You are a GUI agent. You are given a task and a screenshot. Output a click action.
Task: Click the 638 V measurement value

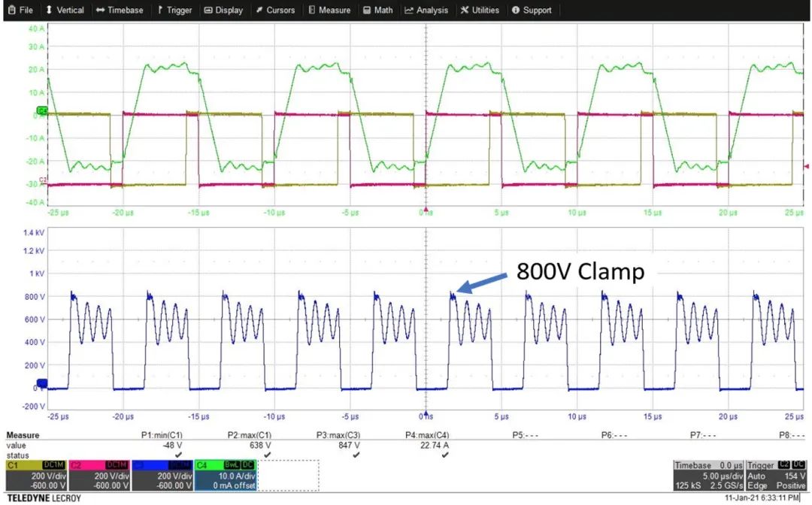click(260, 445)
